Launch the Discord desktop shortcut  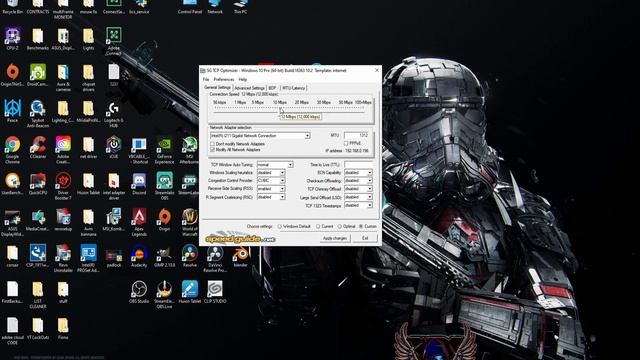(x=139, y=184)
